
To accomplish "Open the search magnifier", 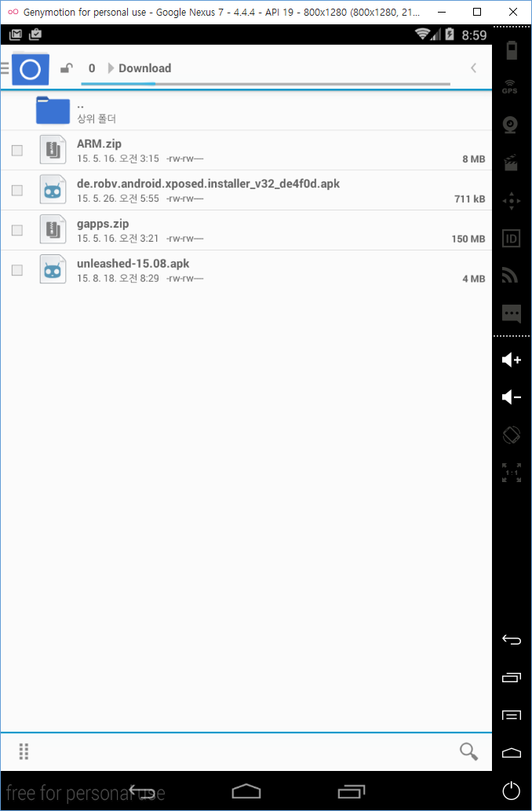I will pos(468,751).
